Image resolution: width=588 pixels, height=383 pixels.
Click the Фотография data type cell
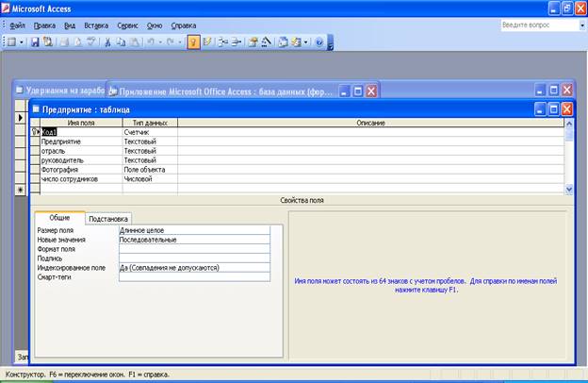click(x=149, y=170)
